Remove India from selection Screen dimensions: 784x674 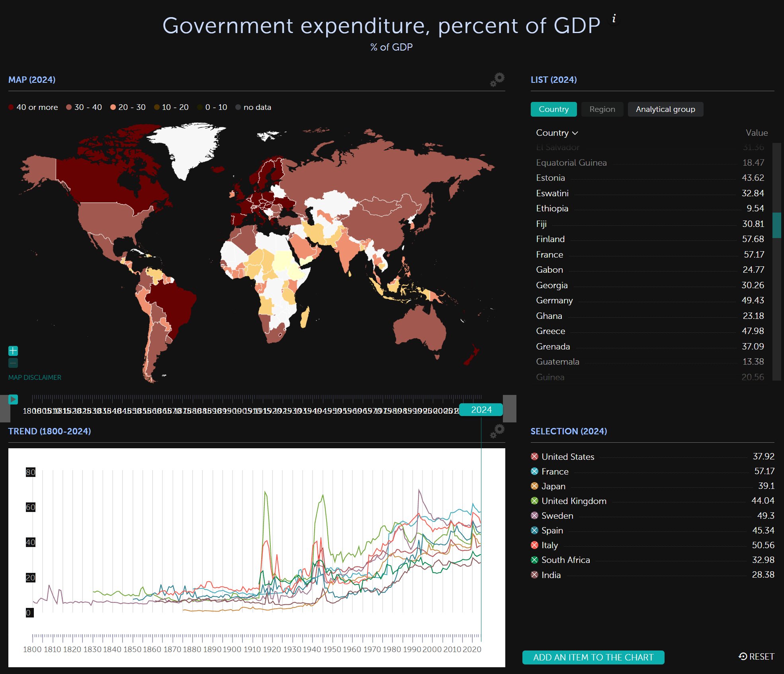pyautogui.click(x=534, y=575)
